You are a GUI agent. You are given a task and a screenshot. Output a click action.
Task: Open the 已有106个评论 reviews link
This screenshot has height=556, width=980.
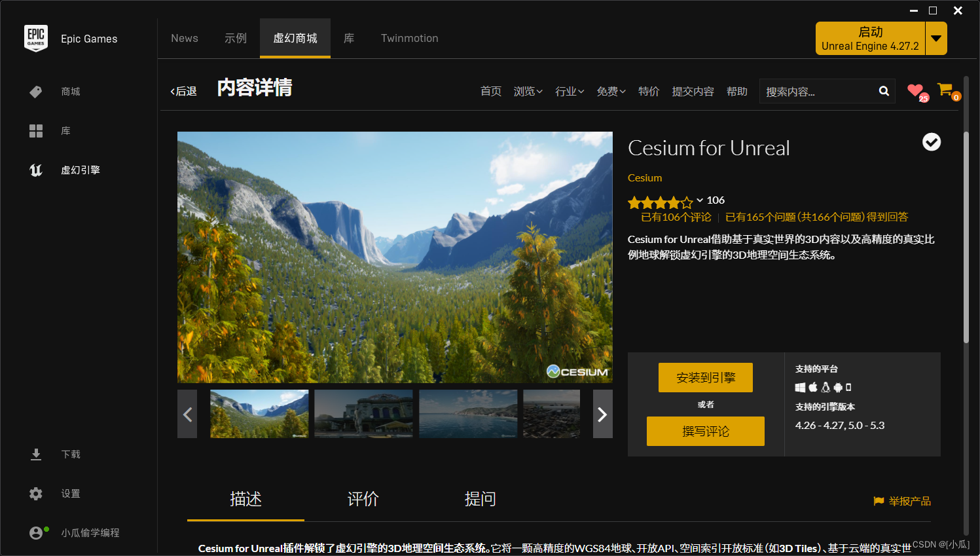pos(676,217)
